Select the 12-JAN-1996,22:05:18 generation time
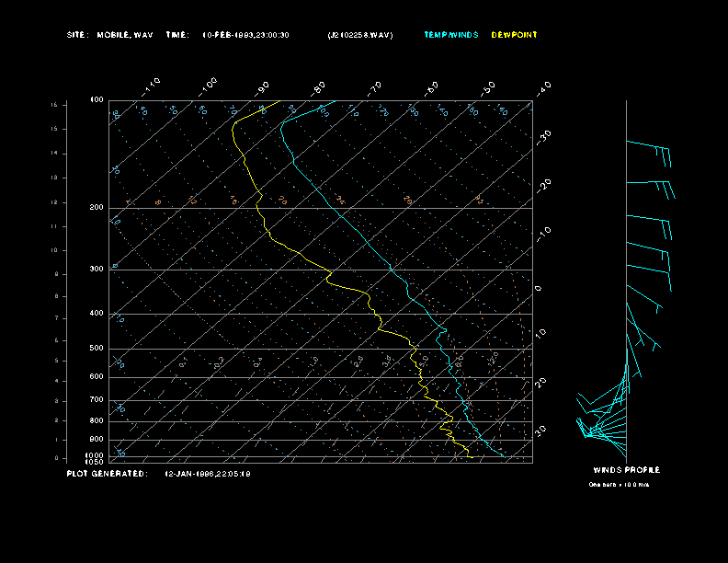The image size is (728, 563). click(208, 474)
